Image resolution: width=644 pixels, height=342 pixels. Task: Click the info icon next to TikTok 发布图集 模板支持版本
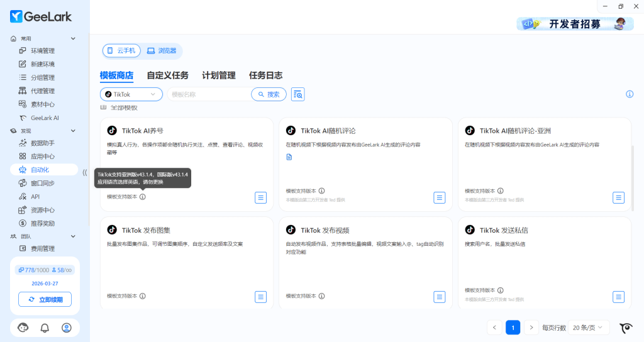(x=143, y=296)
